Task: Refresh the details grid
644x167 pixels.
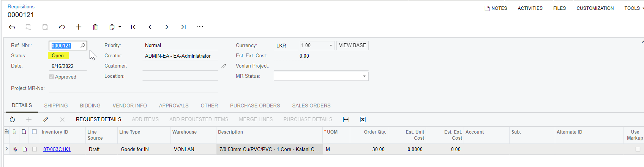Action: click(x=13, y=120)
